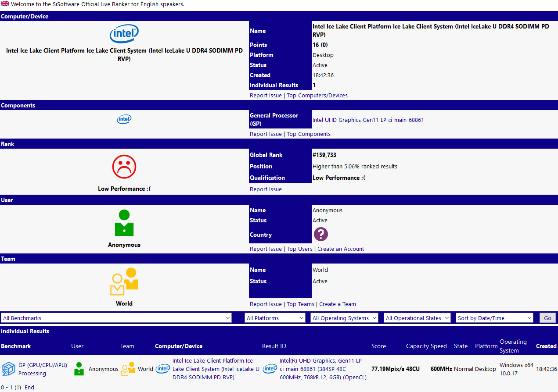
Task: Click the green user icon in results row
Action: 79,369
